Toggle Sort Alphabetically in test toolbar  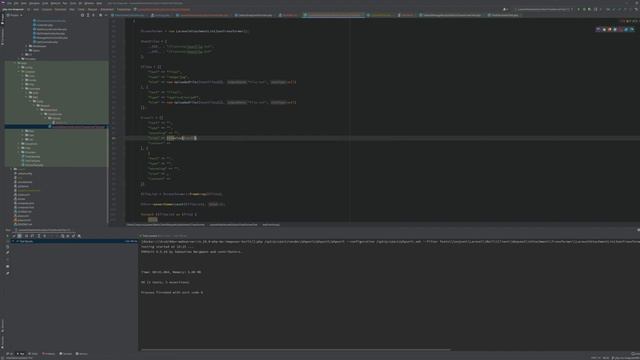click(27, 236)
